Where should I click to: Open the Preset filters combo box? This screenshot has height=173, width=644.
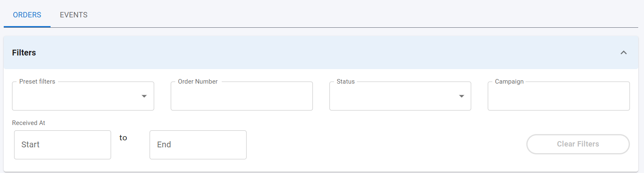pos(83,96)
